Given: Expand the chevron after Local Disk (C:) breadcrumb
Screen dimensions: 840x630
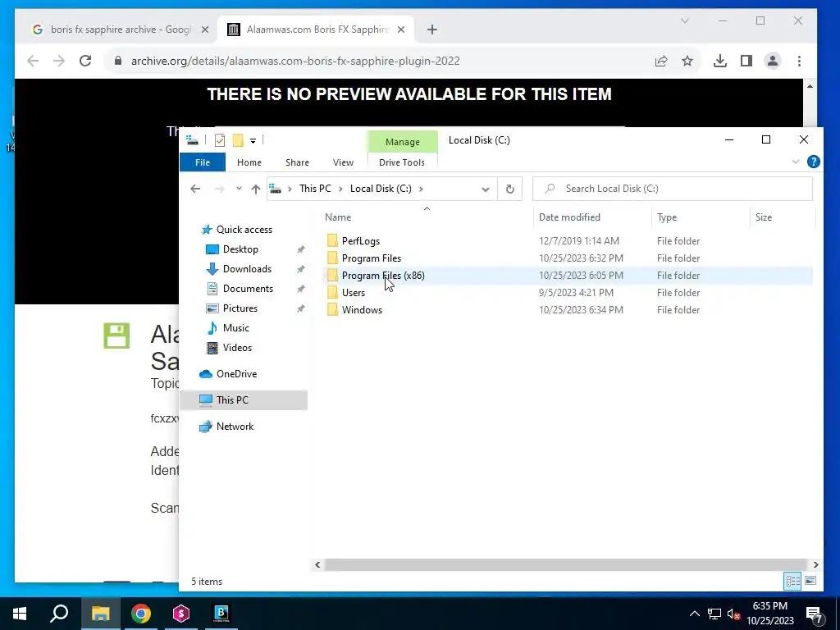Looking at the screenshot, I should pos(421,189).
